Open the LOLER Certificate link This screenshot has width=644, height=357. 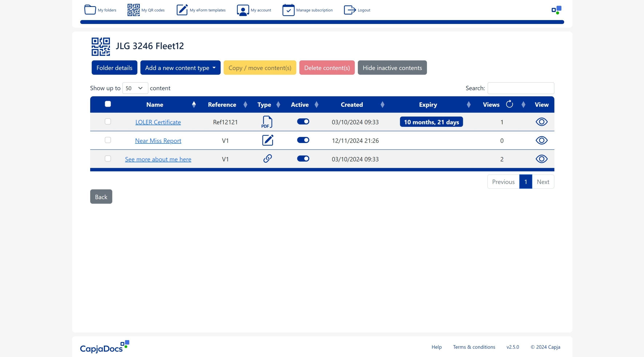point(158,122)
